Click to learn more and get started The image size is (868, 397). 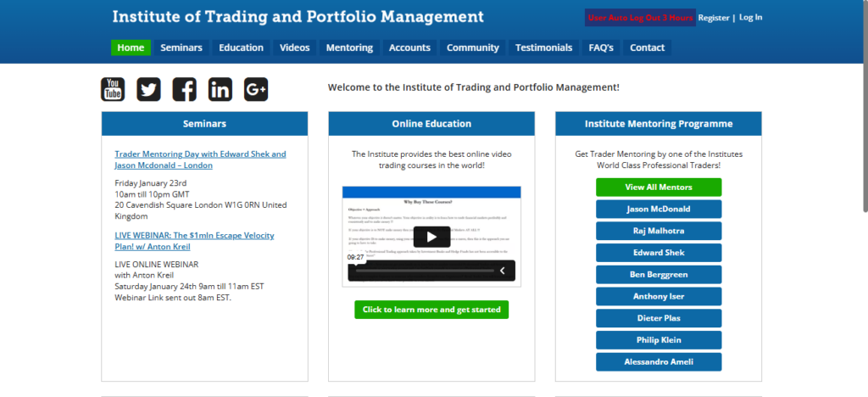coord(431,310)
